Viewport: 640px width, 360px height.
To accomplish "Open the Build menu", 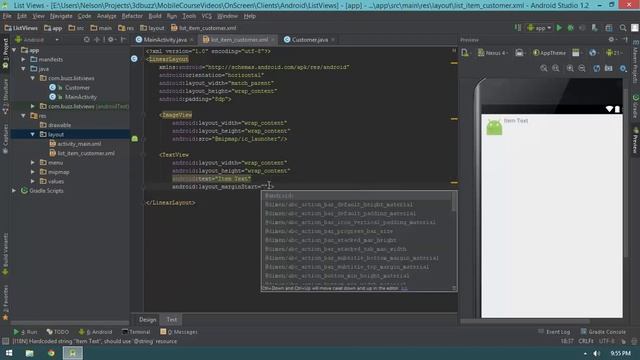I will click(x=155, y=16).
